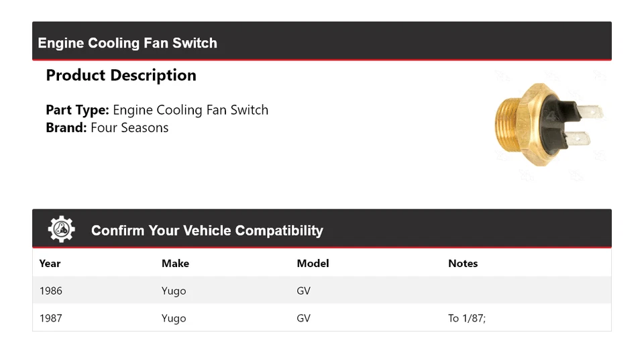Click the Notes column header
The height and width of the screenshot is (353, 644).
463,264
